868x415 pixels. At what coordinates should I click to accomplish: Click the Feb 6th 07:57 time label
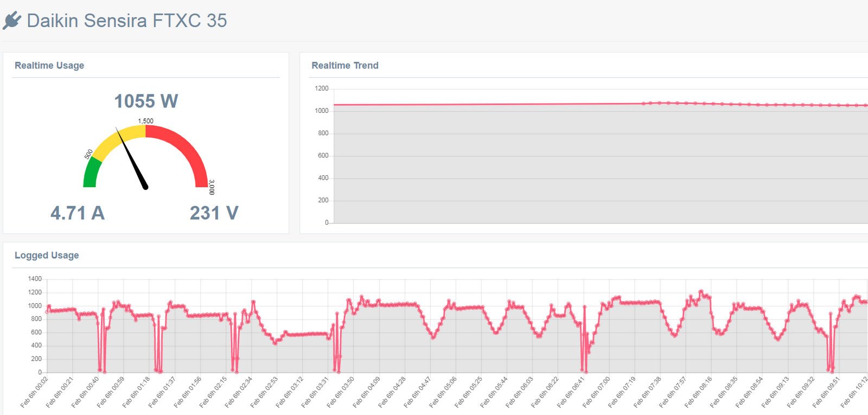click(x=673, y=392)
